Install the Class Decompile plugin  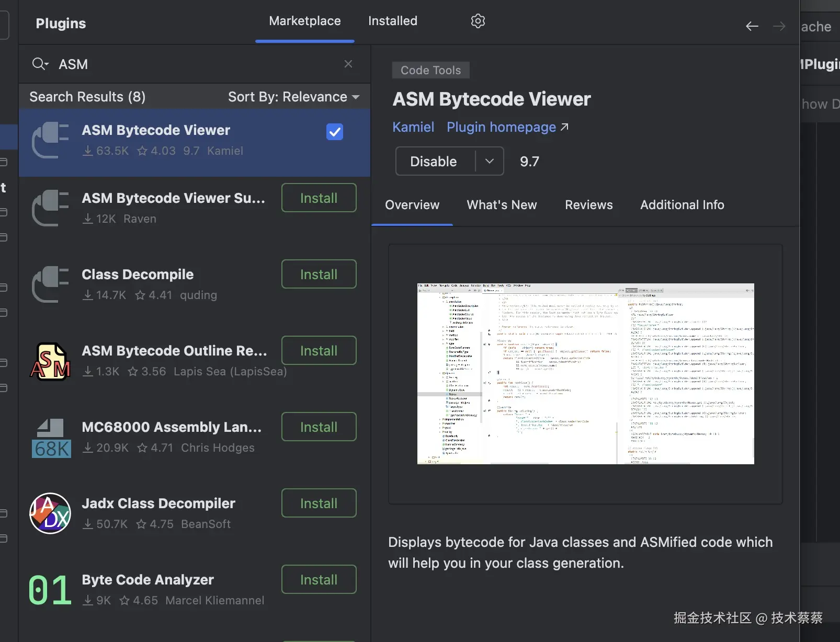point(319,274)
